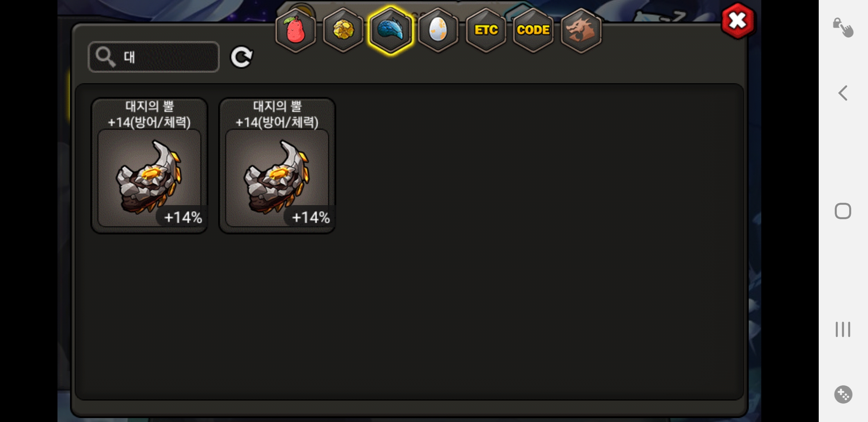
Task: Select the gold nugget category tab
Action: point(343,30)
